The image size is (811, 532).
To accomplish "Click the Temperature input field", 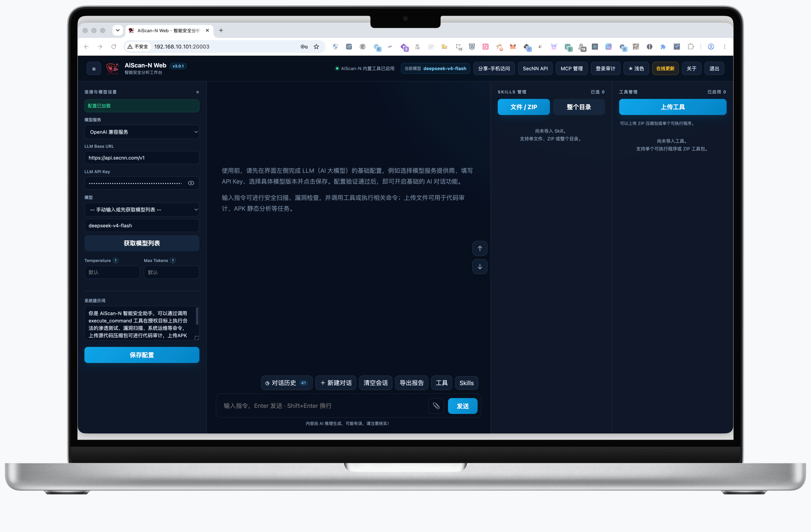I will (112, 272).
